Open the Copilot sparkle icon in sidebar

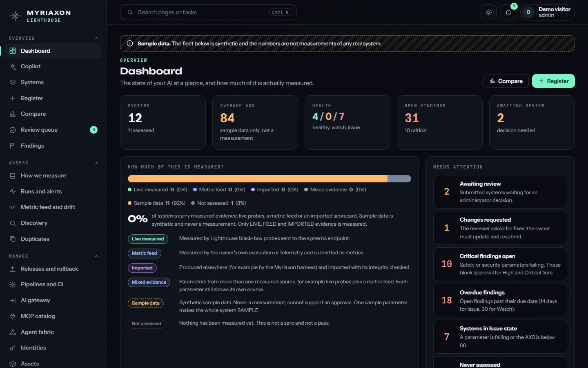[13, 67]
